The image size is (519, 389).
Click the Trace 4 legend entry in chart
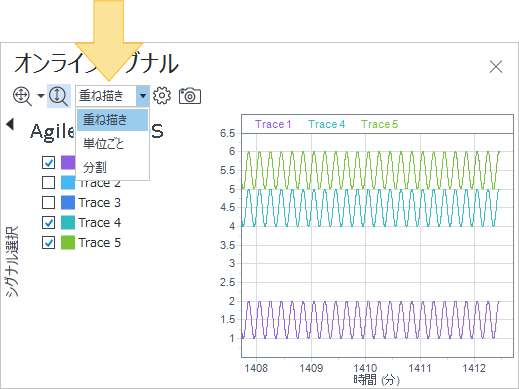click(x=326, y=124)
